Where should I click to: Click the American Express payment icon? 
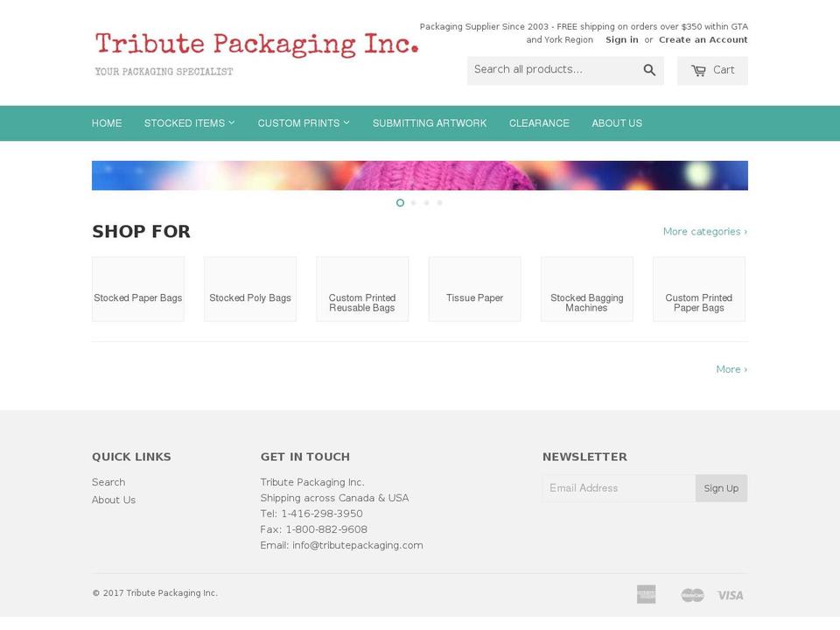tap(647, 594)
